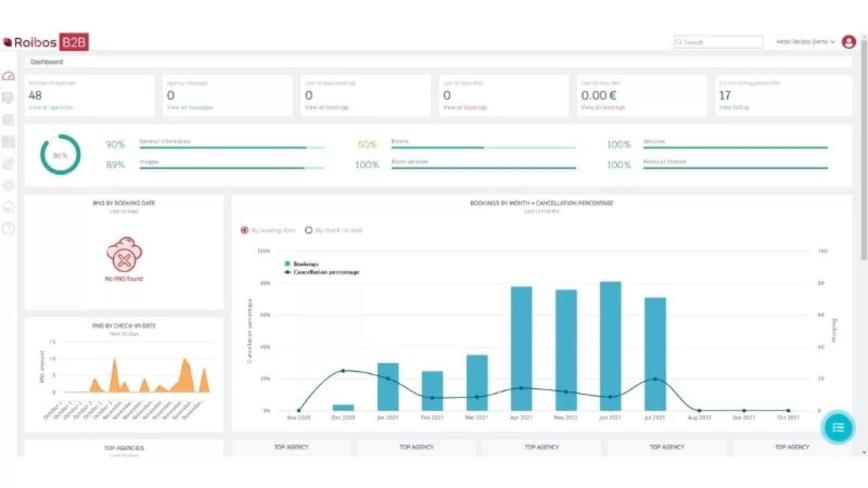868x488 pixels.
Task: Click the General information progress bar
Action: pos(232,147)
